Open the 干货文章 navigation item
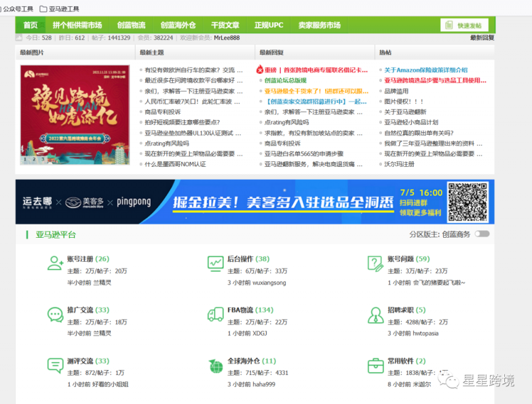Screen dimensions: 532x404 tap(225, 25)
